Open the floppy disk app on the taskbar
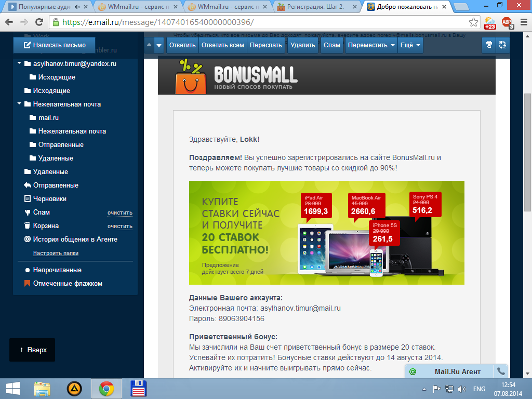 pos(138,389)
